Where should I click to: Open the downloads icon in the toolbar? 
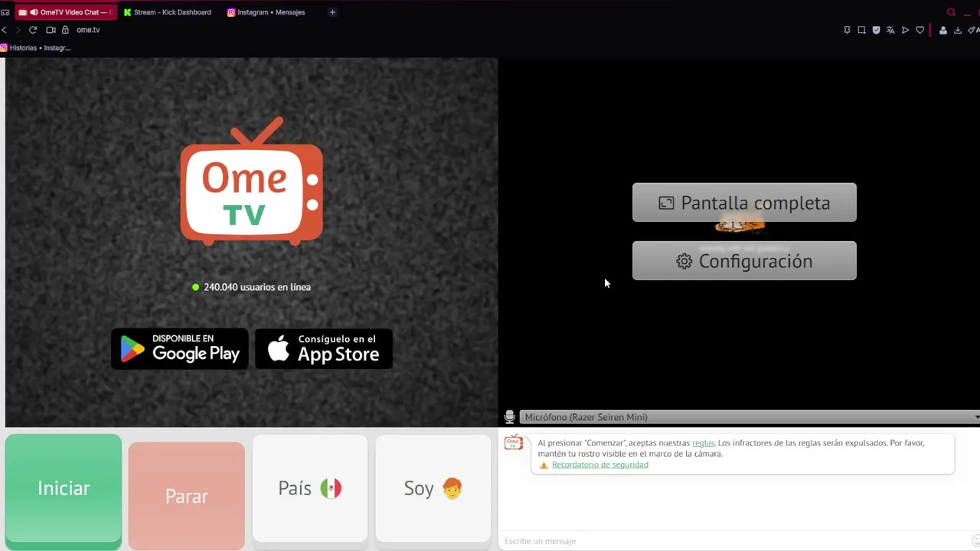tap(958, 30)
